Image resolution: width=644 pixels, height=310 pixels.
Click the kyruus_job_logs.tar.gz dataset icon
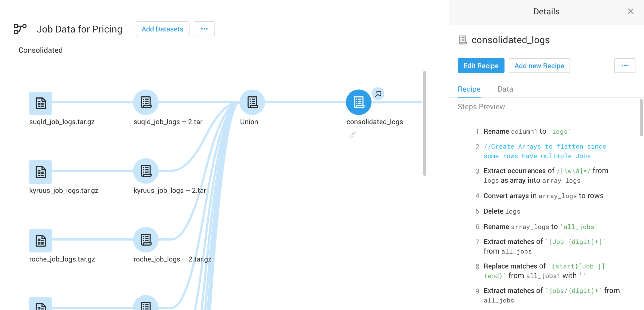coord(40,172)
